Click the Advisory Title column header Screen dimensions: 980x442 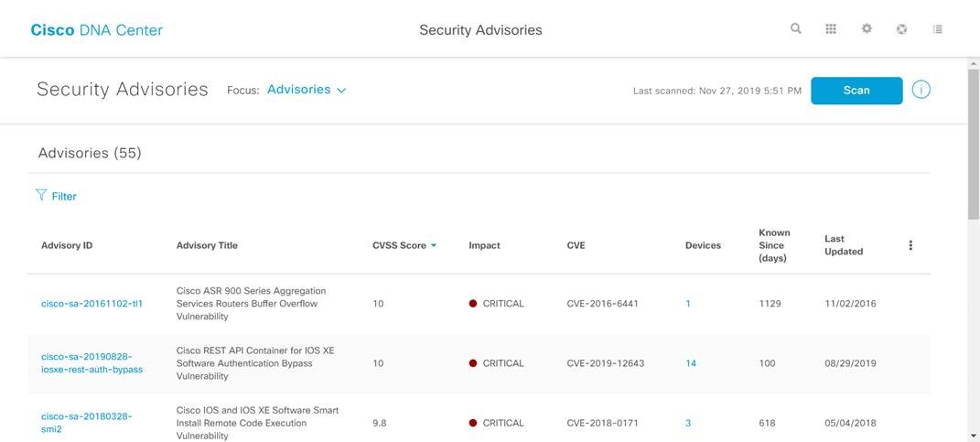coord(207,245)
